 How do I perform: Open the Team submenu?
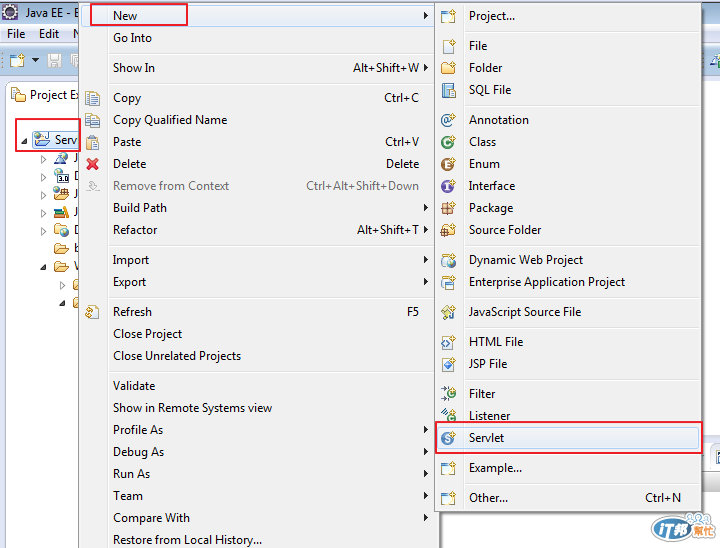point(257,496)
